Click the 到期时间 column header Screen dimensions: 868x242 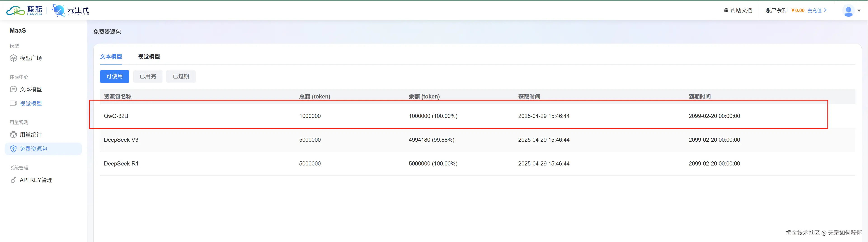[x=699, y=96]
